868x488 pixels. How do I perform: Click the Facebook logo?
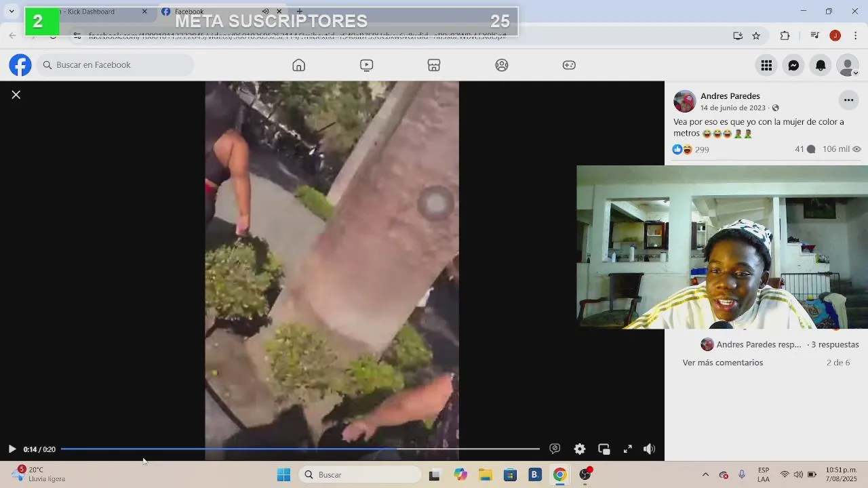20,65
